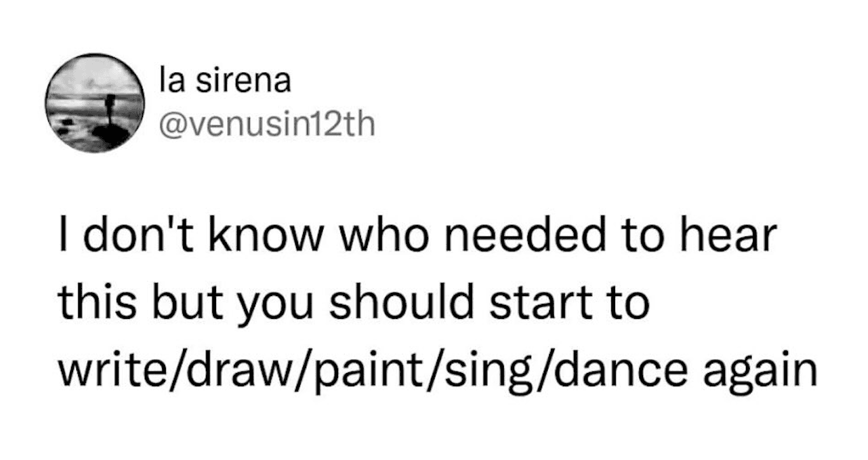This screenshot has width=868, height=460.
Task: Click the @venusin12th handle
Action: 266,124
